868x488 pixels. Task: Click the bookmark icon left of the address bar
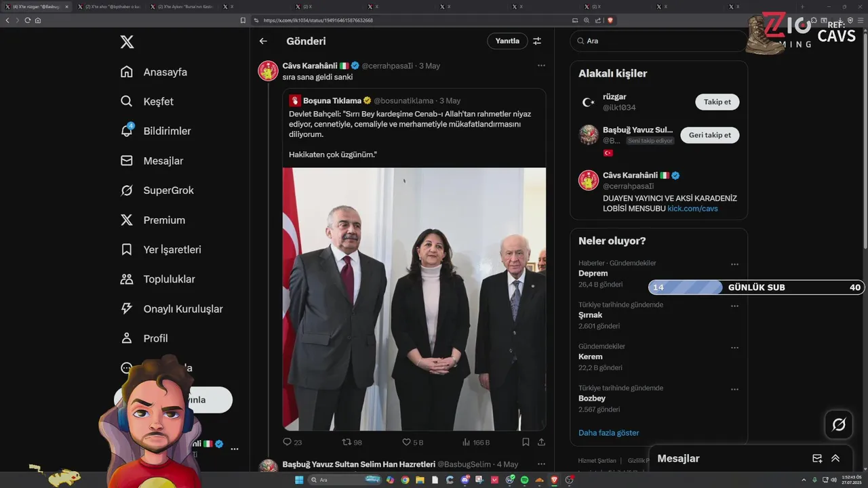coord(243,20)
